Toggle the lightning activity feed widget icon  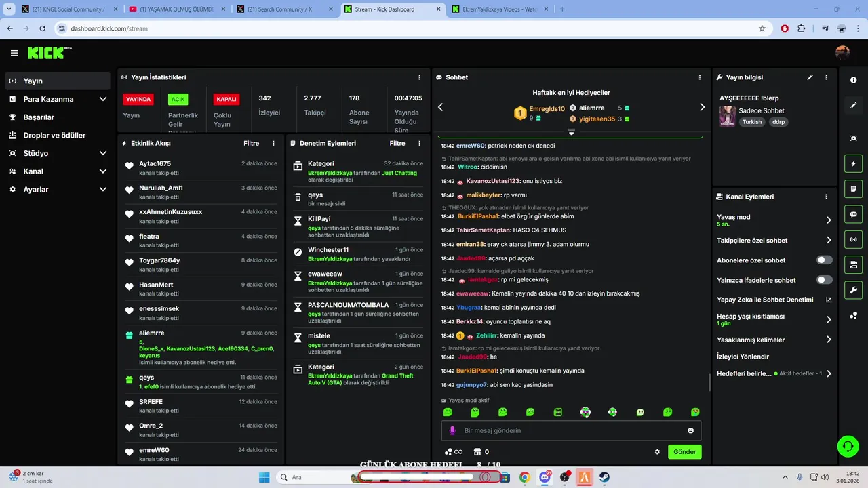click(x=853, y=163)
